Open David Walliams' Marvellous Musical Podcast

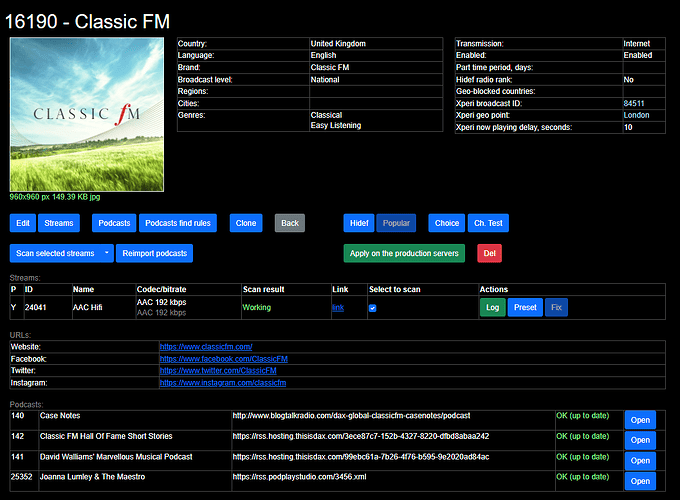pos(640,461)
